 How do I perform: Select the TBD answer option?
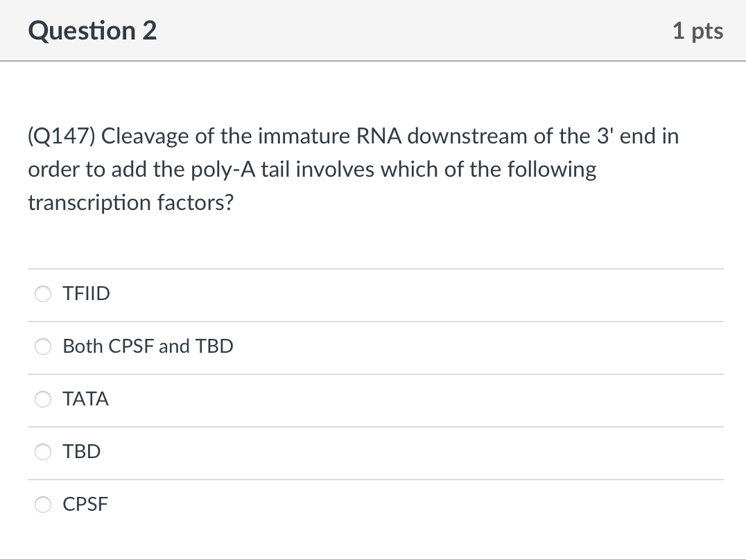click(x=42, y=452)
